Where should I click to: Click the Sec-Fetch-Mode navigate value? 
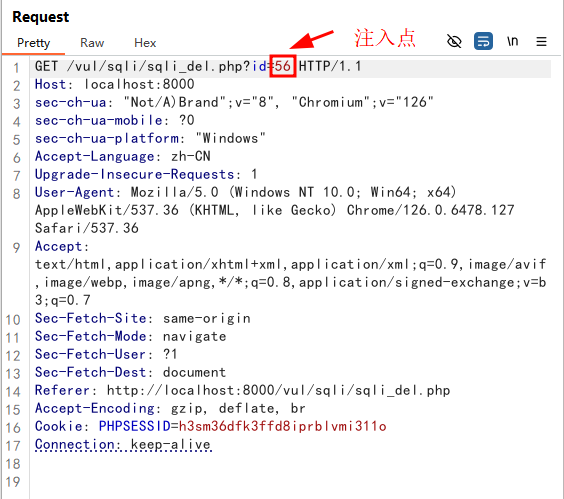195,336
